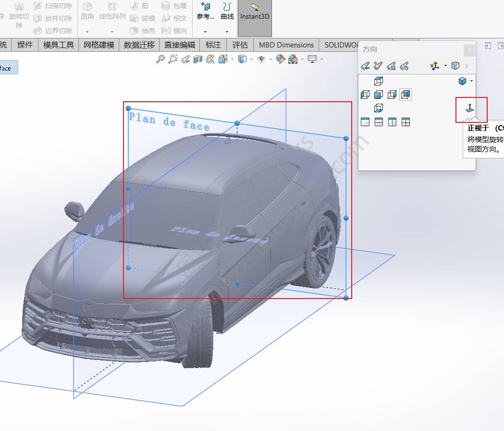This screenshot has height=431, width=504.
Task: Click the Zoom to Fit magnifier icon
Action: (x=160, y=59)
